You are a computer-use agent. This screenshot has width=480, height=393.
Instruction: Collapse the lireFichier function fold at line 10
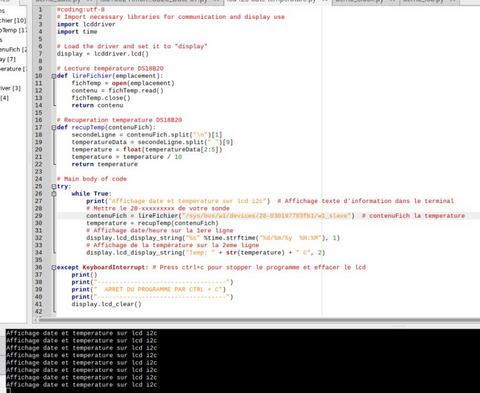(54, 76)
